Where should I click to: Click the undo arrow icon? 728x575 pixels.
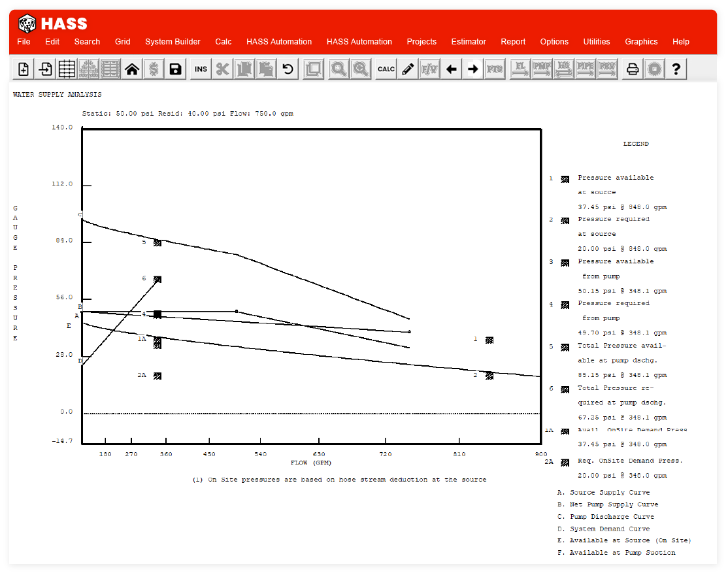pos(288,69)
